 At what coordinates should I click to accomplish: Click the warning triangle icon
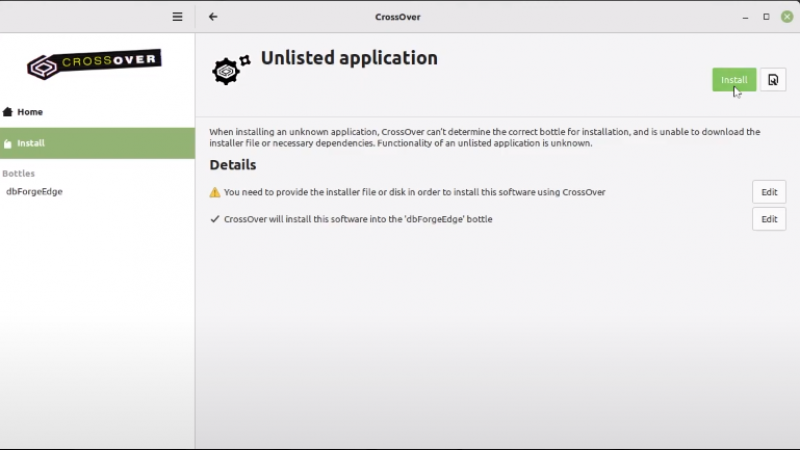[215, 192]
